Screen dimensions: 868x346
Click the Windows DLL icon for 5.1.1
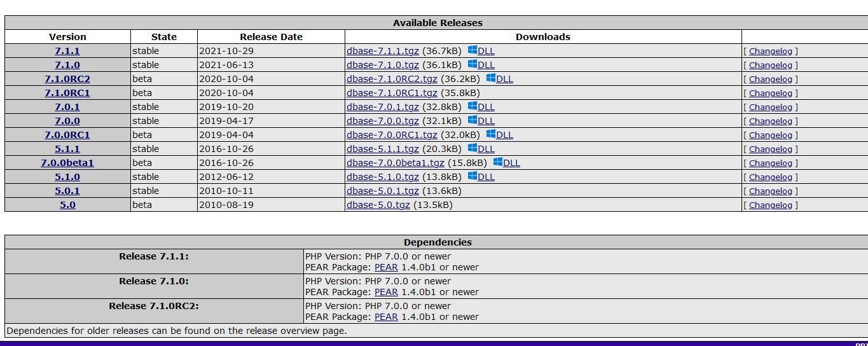(x=472, y=148)
